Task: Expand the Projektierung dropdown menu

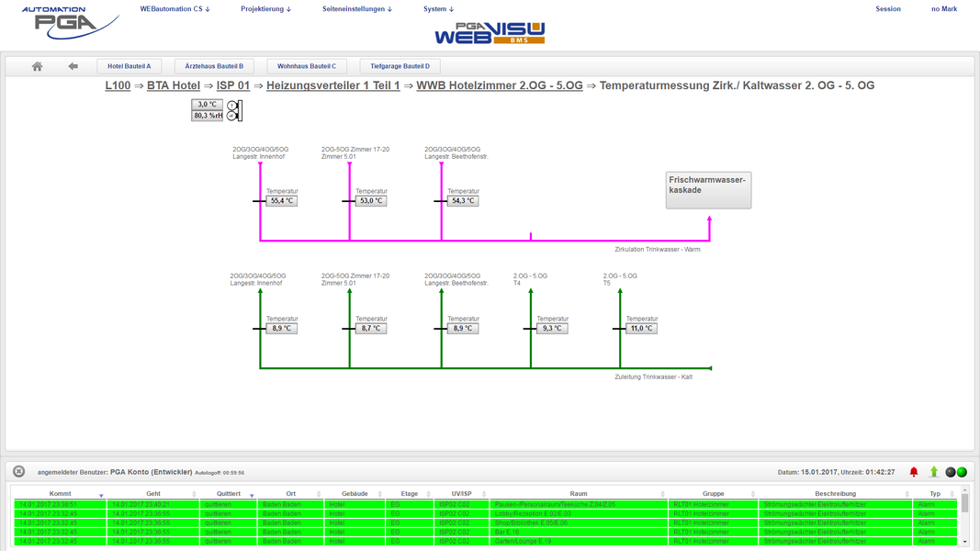Action: point(265,9)
